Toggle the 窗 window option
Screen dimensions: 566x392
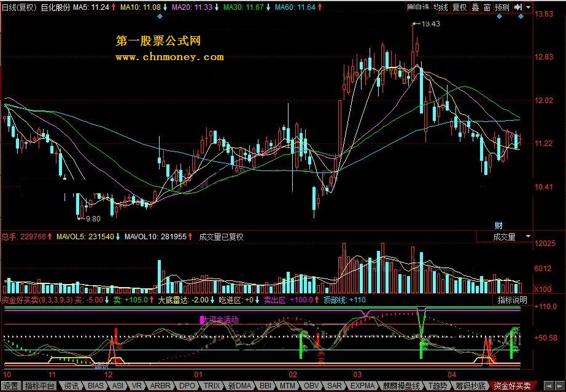(487, 7)
